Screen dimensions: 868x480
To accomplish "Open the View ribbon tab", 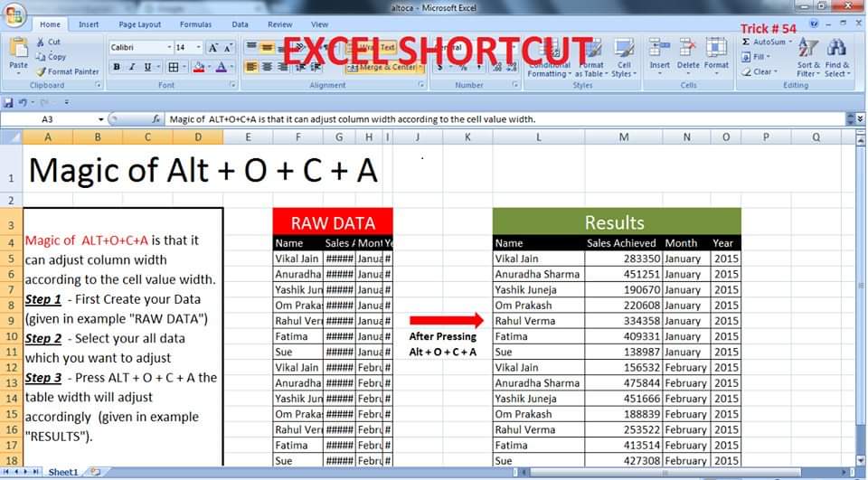I will pos(319,24).
